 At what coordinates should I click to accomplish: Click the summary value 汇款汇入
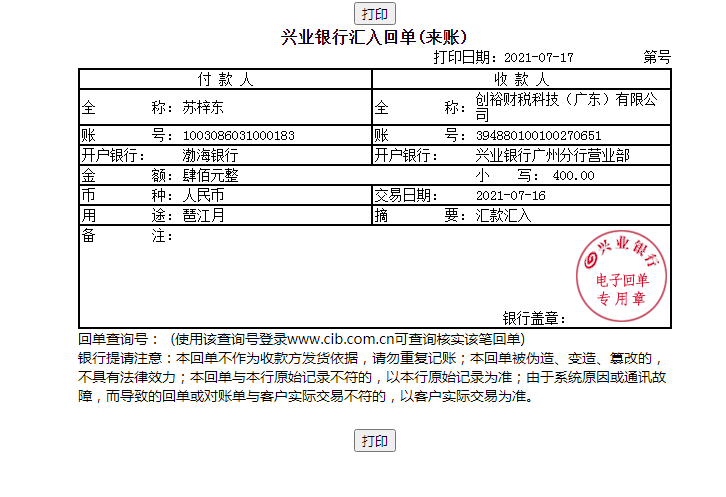(503, 215)
